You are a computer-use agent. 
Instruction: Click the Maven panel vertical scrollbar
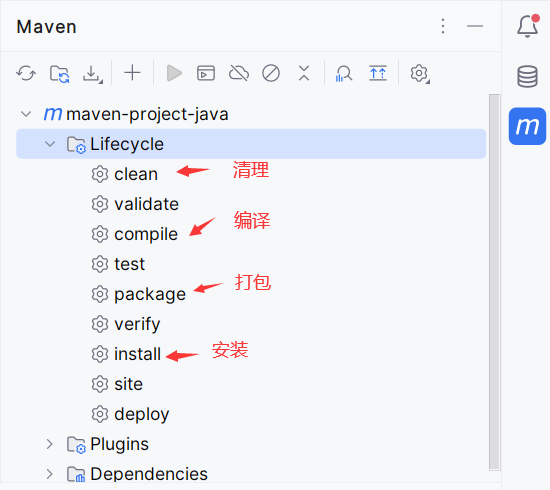point(495,282)
